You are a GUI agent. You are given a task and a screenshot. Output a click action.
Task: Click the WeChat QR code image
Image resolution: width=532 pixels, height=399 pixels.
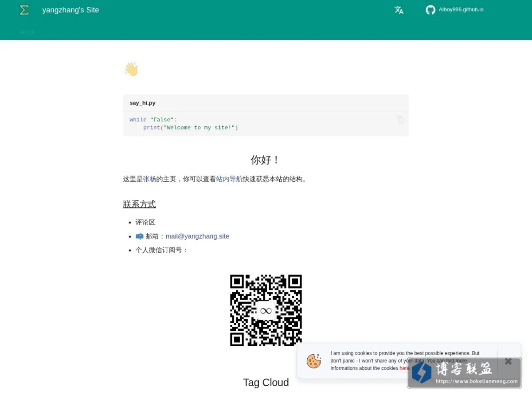(266, 310)
